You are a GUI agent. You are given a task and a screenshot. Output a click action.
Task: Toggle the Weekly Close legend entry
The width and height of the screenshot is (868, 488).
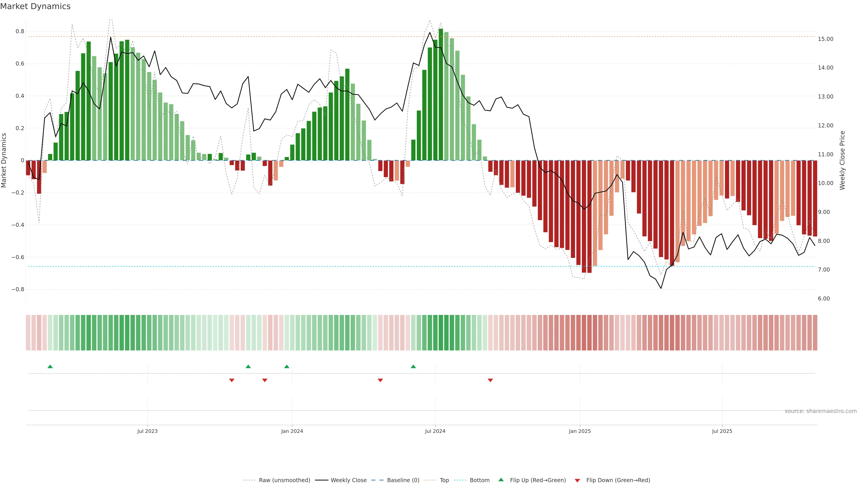click(348, 480)
